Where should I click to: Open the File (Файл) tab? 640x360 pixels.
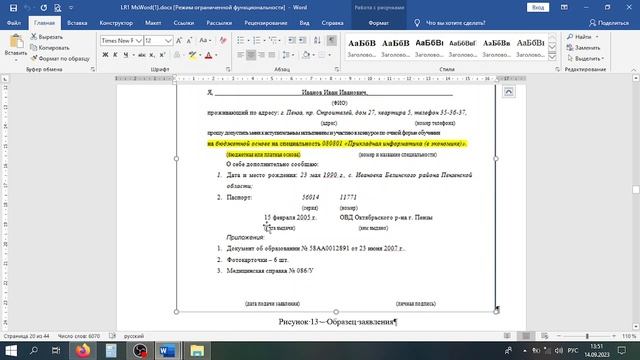click(x=13, y=23)
